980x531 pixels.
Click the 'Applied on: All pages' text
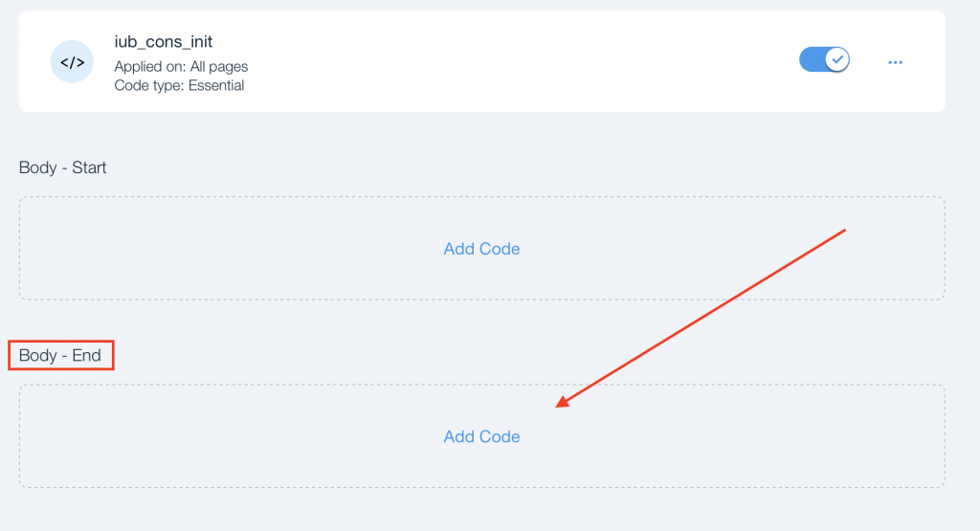[x=181, y=66]
